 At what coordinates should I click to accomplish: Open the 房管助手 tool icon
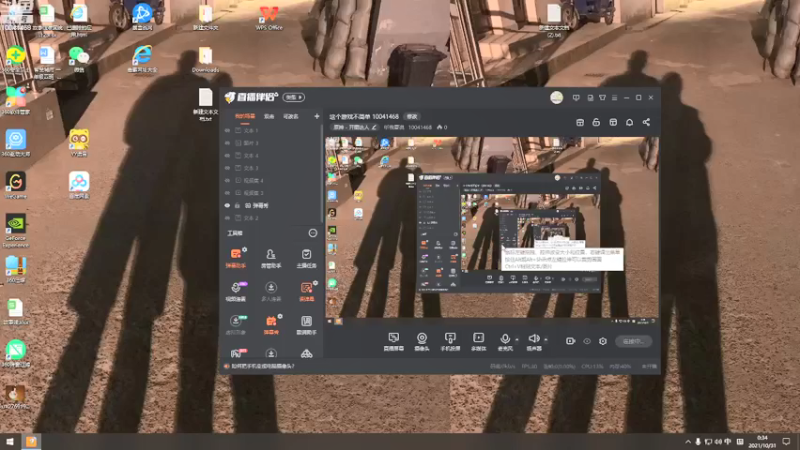point(271,258)
